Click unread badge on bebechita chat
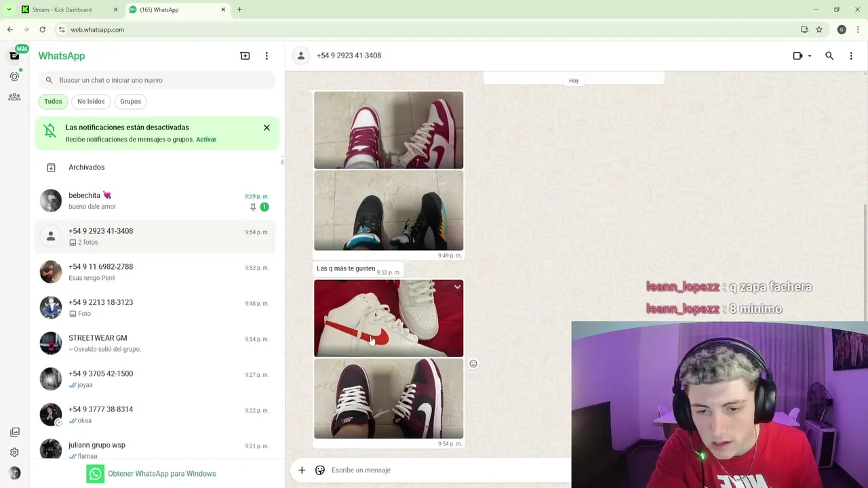This screenshot has width=868, height=488. coord(264,207)
